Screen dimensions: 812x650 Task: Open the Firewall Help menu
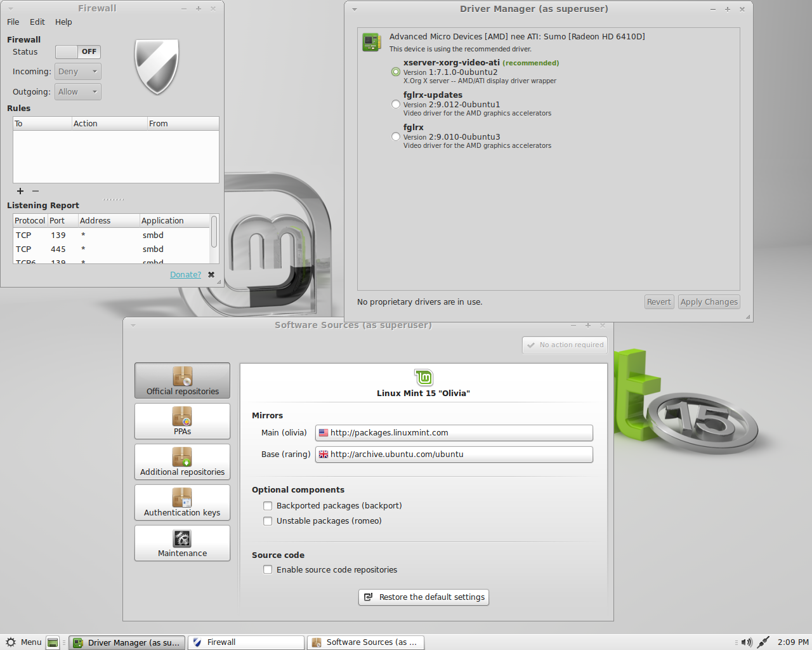click(x=63, y=22)
